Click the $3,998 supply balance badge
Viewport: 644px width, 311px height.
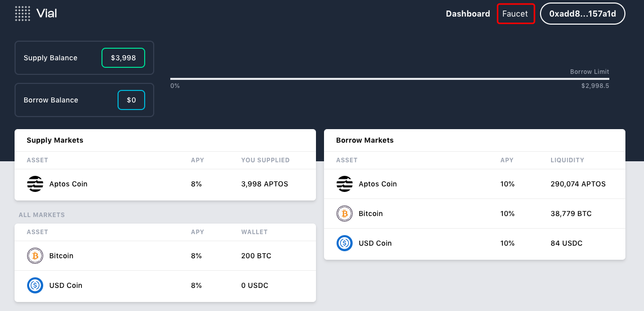click(x=123, y=58)
